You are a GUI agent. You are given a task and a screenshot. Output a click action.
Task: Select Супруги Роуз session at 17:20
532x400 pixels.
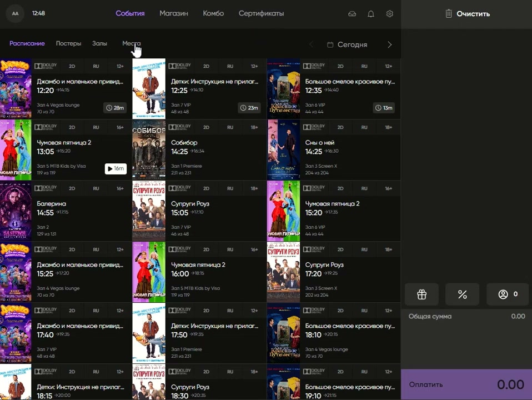334,272
